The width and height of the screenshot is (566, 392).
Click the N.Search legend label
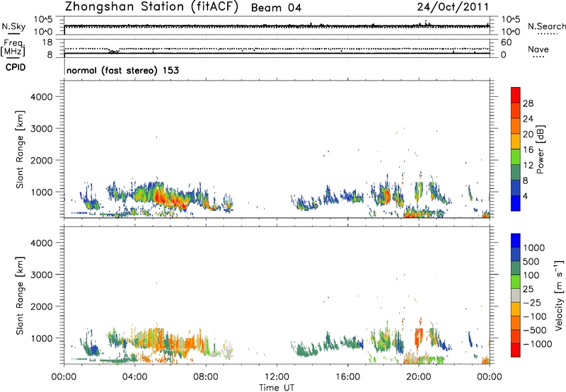click(546, 26)
